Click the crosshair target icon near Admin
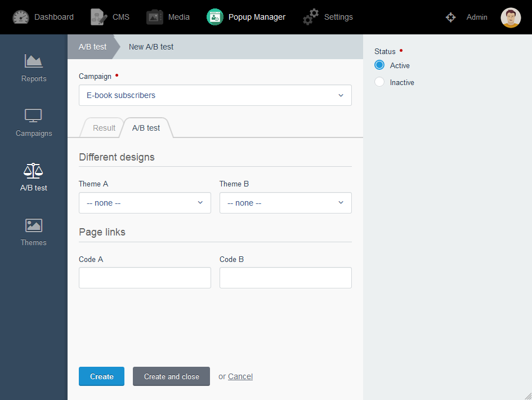532x400 pixels. click(450, 17)
